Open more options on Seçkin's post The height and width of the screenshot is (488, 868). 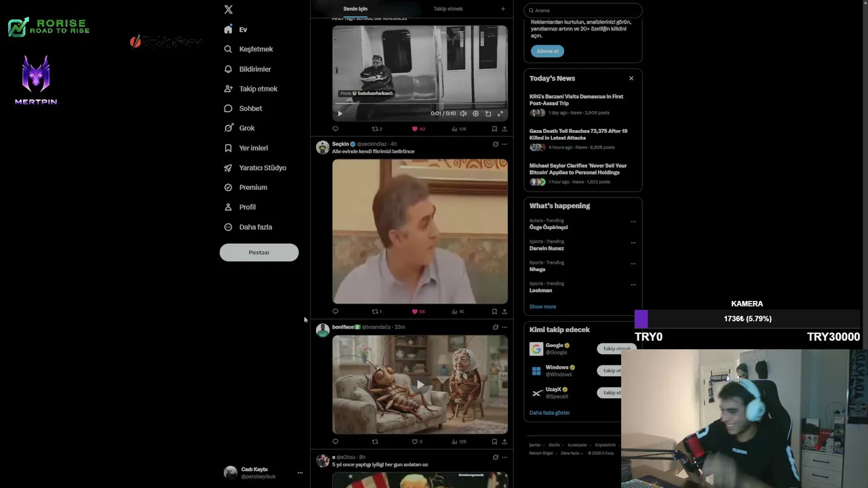(505, 144)
